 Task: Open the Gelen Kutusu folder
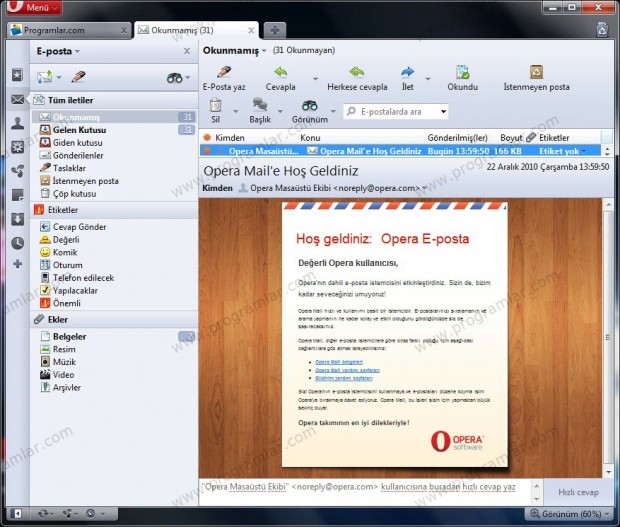coord(114,130)
